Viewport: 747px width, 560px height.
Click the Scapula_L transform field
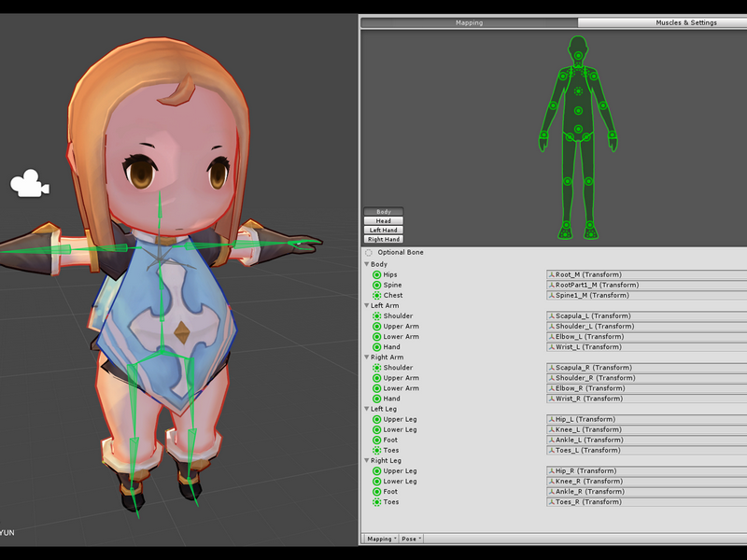[646, 316]
